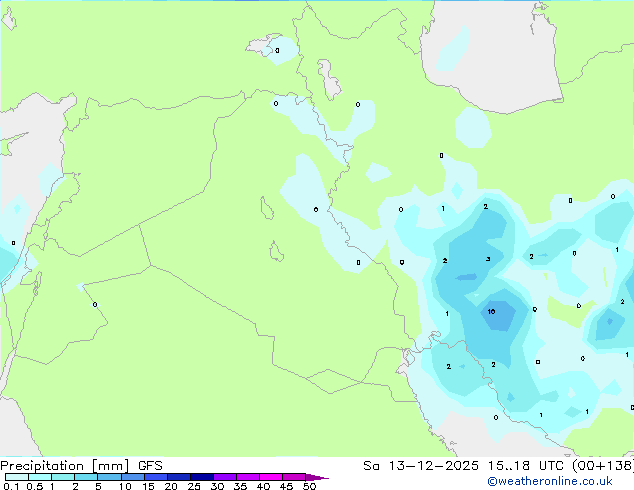Click the 45–50 mm legend swatch
The width and height of the screenshot is (634, 490).
294,477
